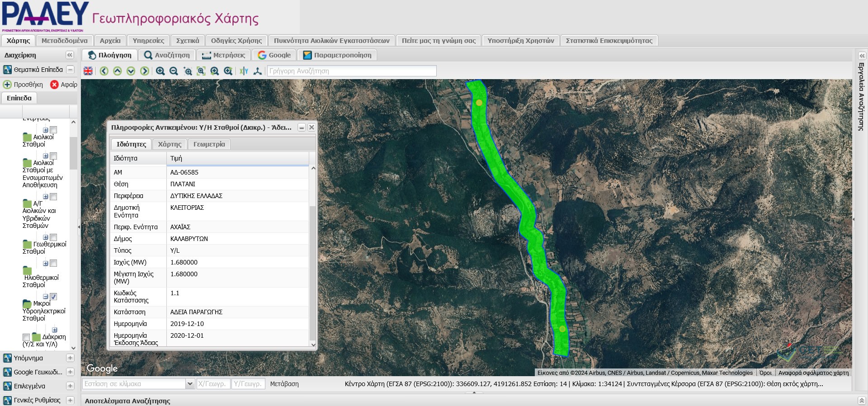
Task: Click the red remove icon for Αφαίρ
Action: pos(54,85)
